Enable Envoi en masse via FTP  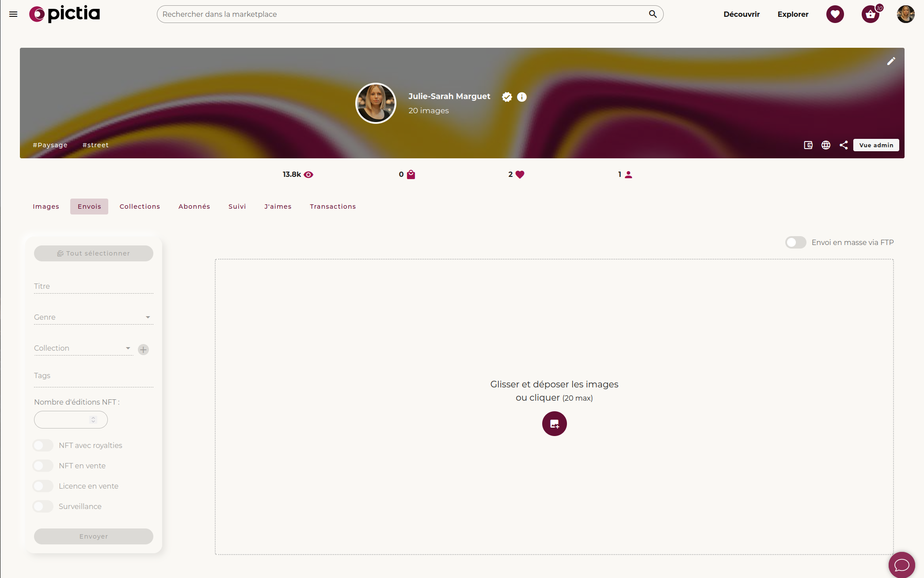[x=795, y=242]
